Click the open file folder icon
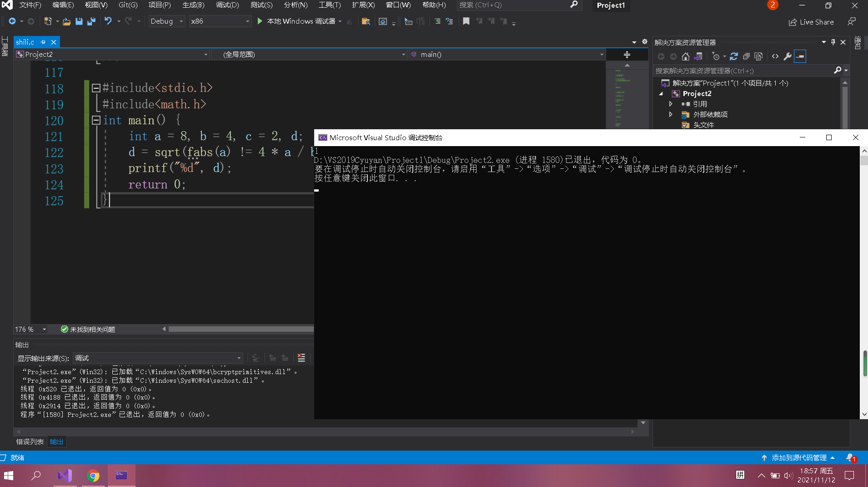The height and width of the screenshot is (487, 868). (66, 21)
